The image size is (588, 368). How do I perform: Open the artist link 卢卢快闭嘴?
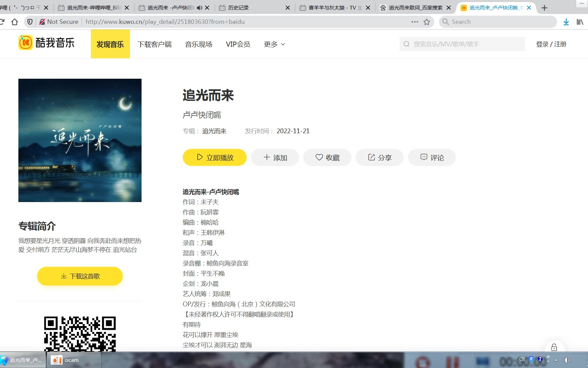[202, 115]
